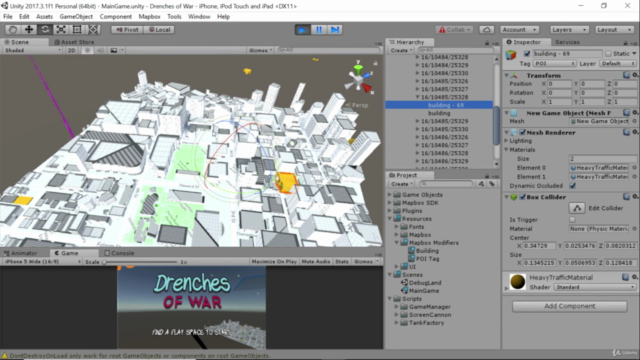Enable the Static checkbox
This screenshot has height=360, width=640.
pyautogui.click(x=608, y=54)
